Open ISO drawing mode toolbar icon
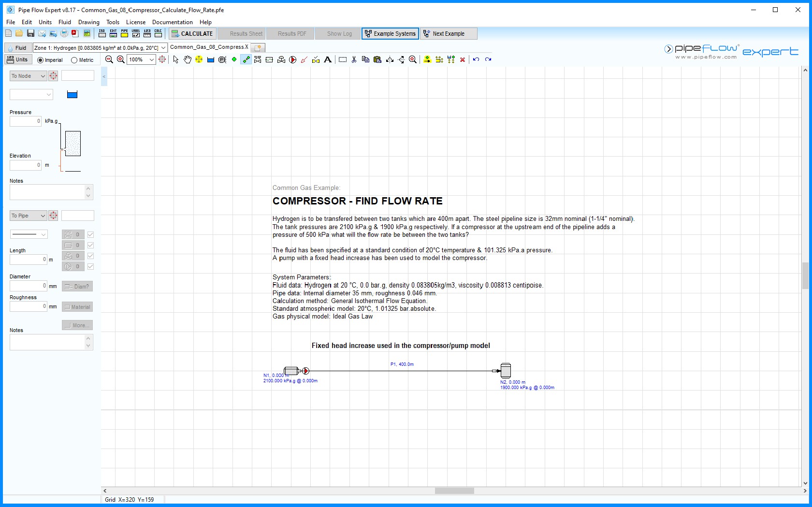The height and width of the screenshot is (507, 812). (x=102, y=33)
